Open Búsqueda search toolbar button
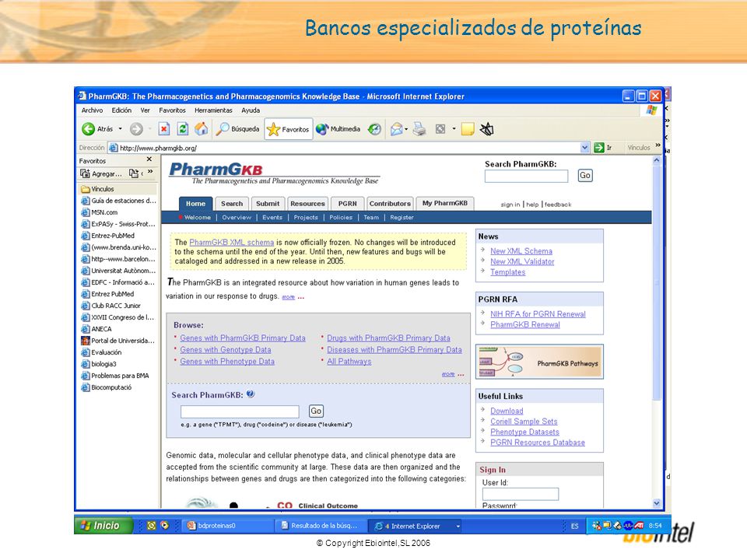Viewport: 747px width, 560px height. (x=238, y=129)
